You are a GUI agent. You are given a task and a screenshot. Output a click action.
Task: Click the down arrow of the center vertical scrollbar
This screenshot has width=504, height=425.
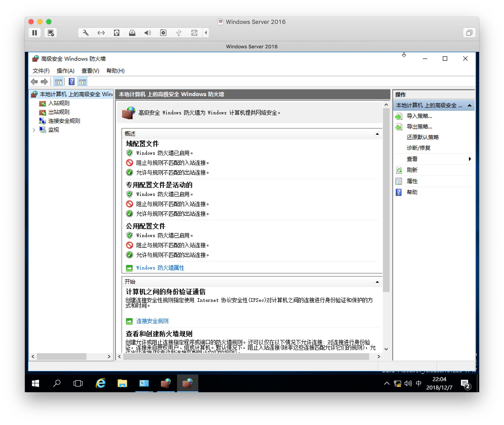386,349
